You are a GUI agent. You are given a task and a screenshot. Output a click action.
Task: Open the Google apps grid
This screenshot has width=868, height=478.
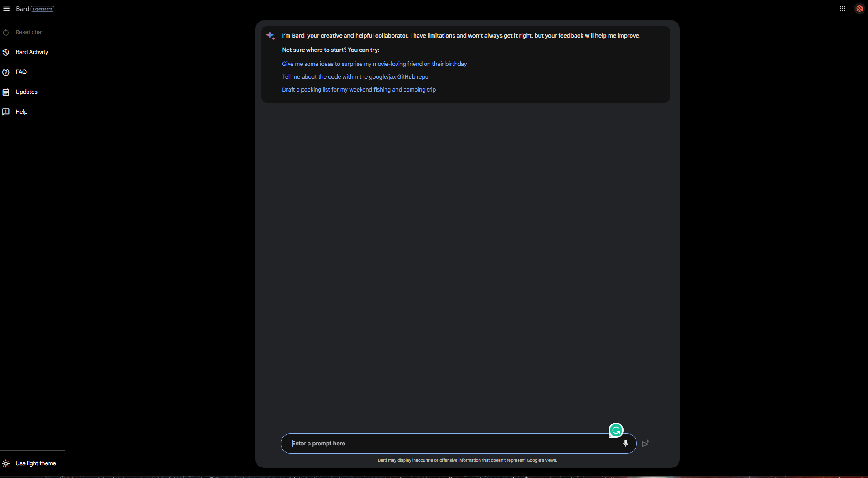[x=842, y=9]
